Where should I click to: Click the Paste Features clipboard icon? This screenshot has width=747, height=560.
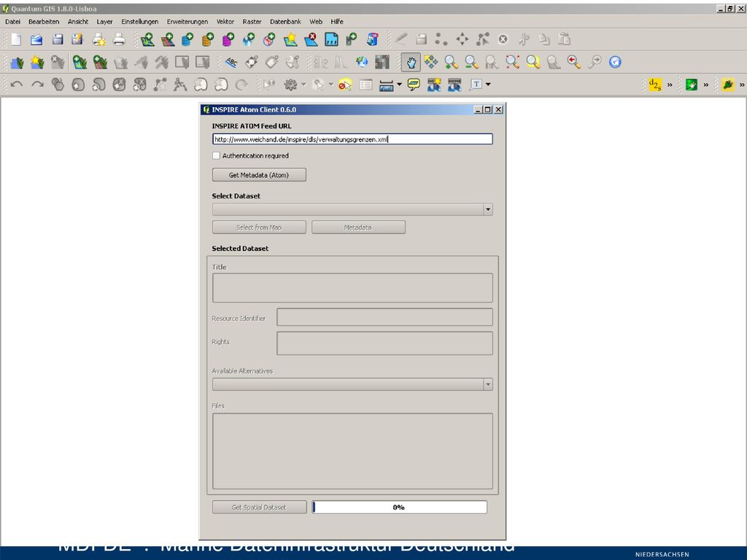[565, 39]
